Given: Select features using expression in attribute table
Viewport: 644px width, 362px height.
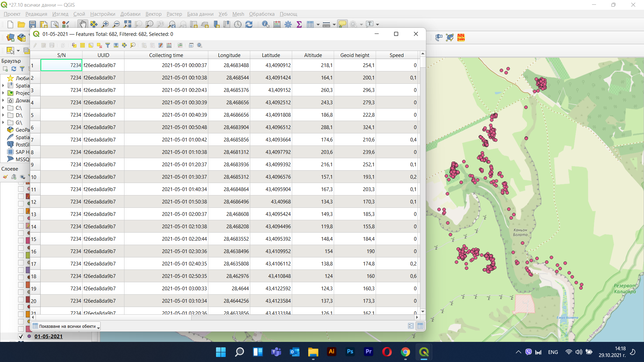Looking at the screenshot, I should [74, 45].
